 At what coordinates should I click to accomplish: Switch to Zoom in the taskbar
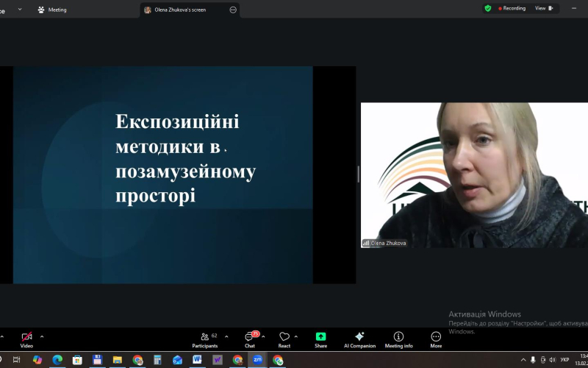257,360
